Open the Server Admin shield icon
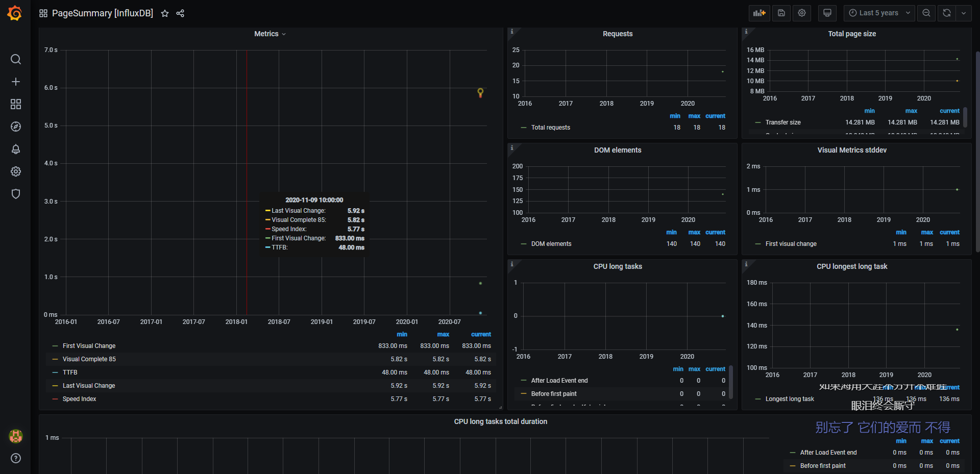The image size is (980, 474). (16, 194)
